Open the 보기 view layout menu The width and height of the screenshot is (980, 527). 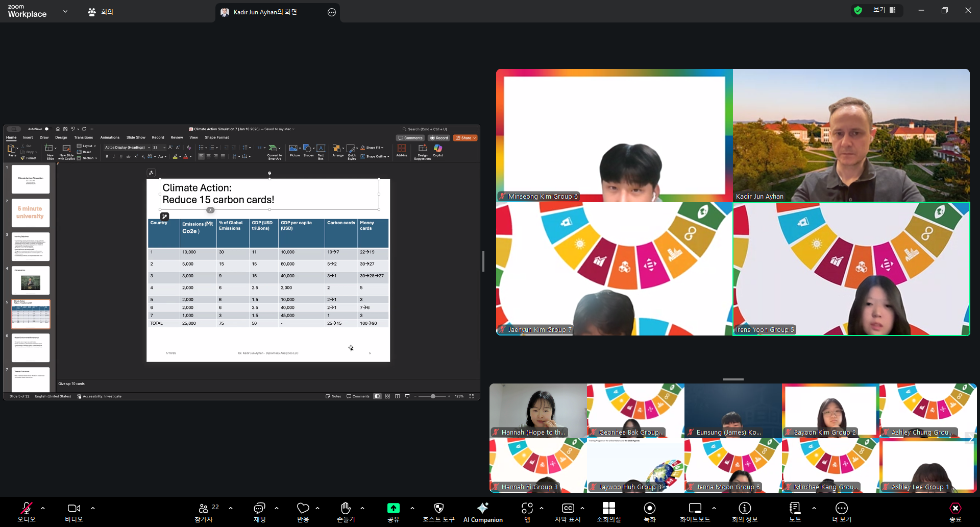pyautogui.click(x=885, y=10)
